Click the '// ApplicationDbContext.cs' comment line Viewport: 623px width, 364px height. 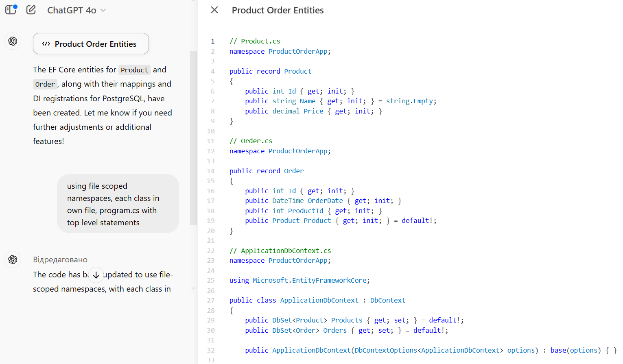click(x=280, y=251)
